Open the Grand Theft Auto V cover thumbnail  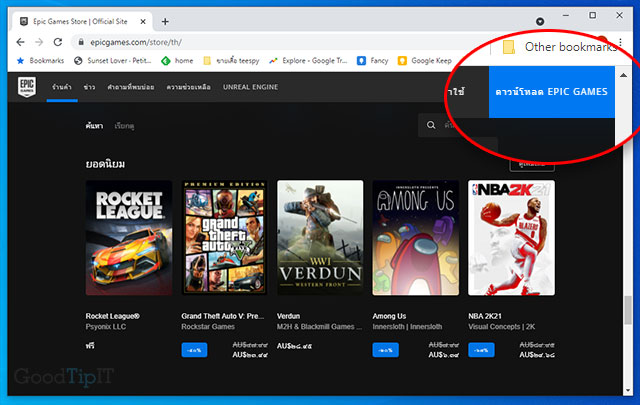tap(224, 238)
